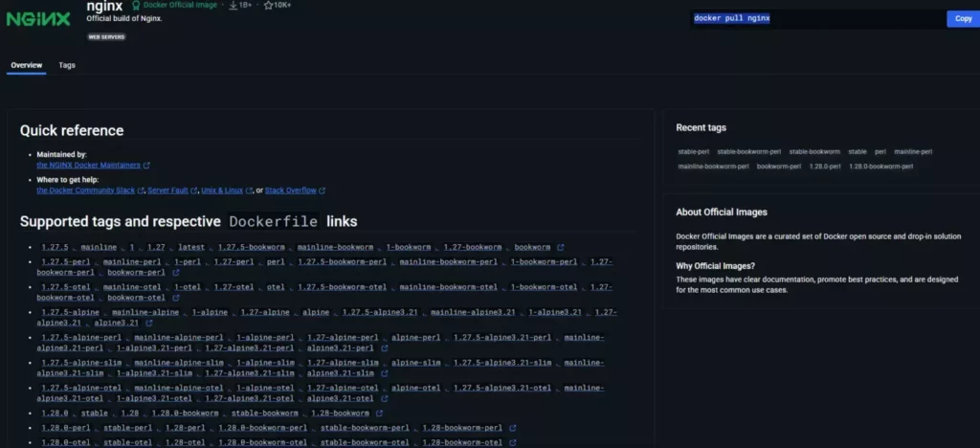Screen dimensions: 980x448
Task: Click the mainline-alpine-perl tag link
Action: tap(179, 338)
